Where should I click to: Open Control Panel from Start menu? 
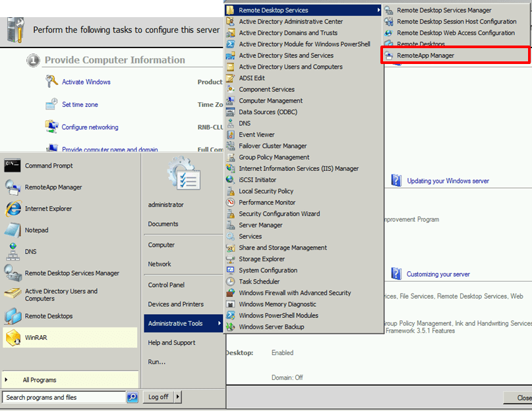coord(166,286)
